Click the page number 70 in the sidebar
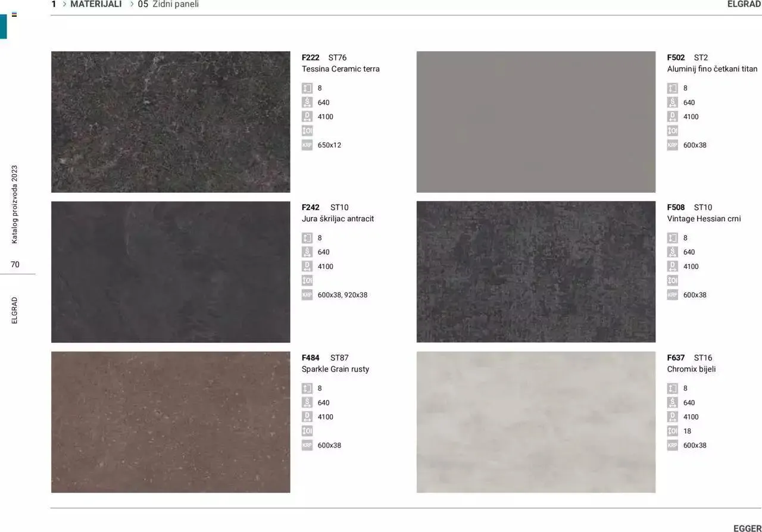This screenshot has height=532, width=762. click(x=15, y=264)
